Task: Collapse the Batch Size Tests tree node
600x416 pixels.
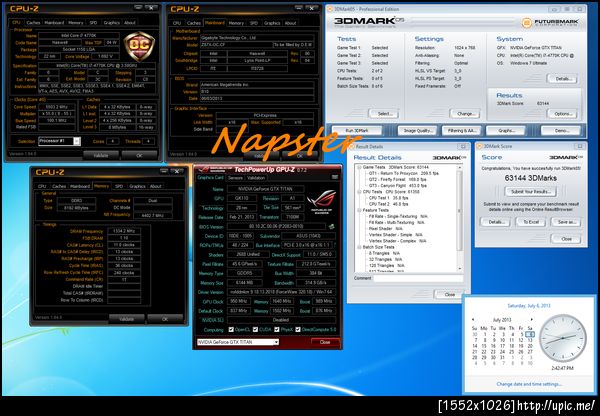Action: tap(359, 247)
